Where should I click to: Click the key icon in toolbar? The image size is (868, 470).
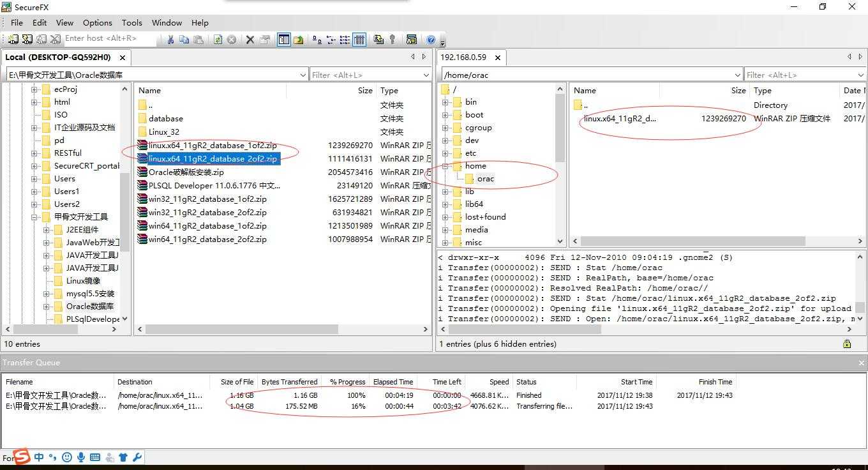[x=393, y=40]
